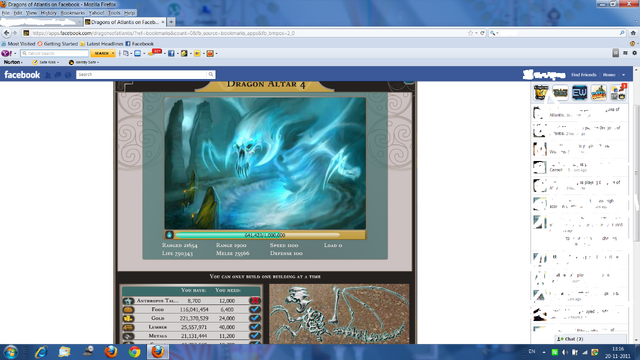Click the blue checkmark on Lumber row
This screenshot has width=640, height=360.
pos(255,327)
